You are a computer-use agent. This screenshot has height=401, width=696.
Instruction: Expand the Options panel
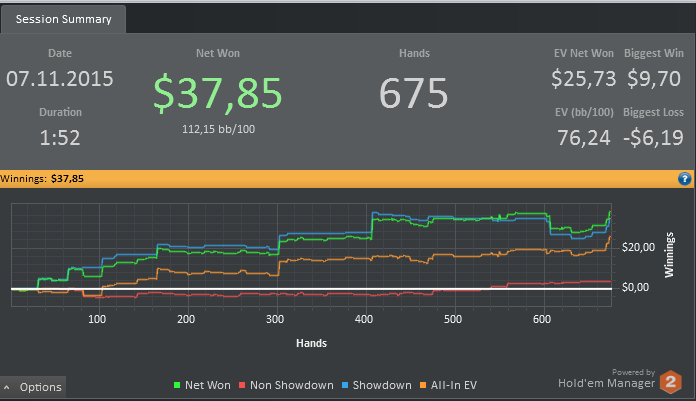coord(33,387)
